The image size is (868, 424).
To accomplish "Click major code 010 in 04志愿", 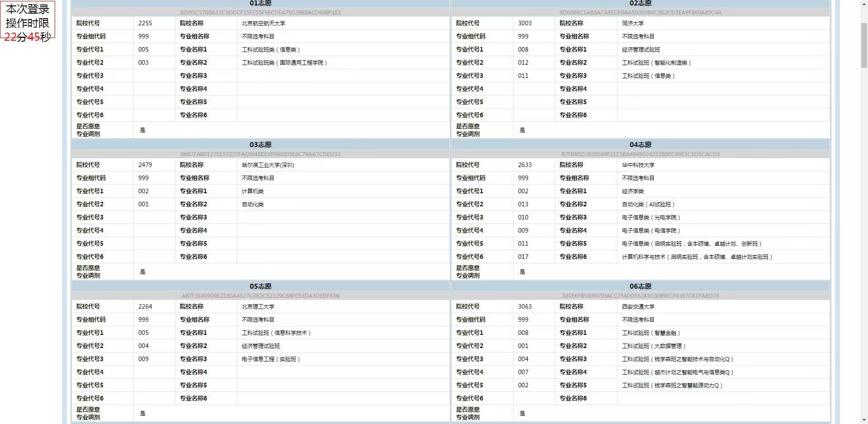I will tap(523, 217).
